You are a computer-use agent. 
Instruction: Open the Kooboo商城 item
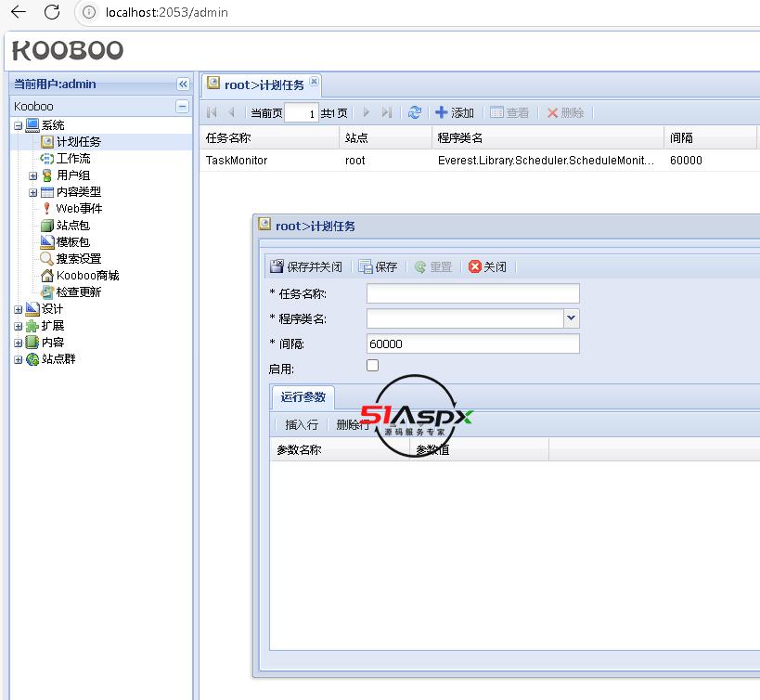[88, 276]
